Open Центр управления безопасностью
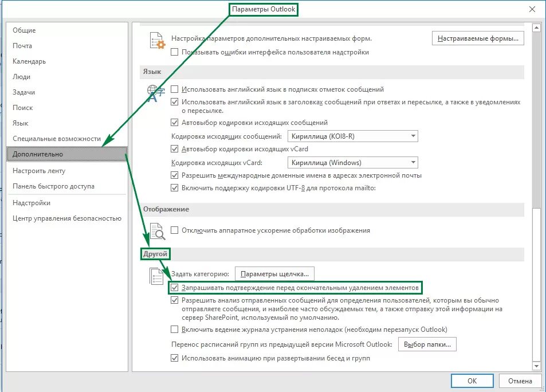 (x=67, y=218)
